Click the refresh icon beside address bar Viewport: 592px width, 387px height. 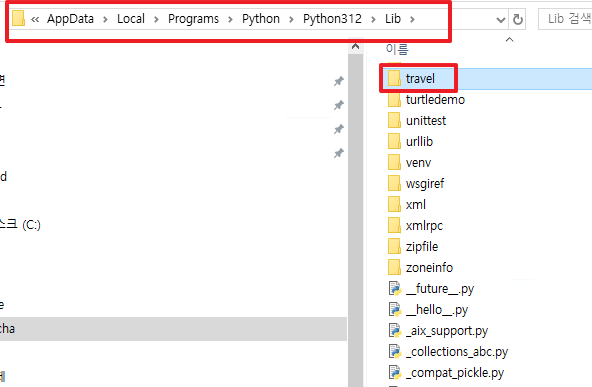[518, 19]
